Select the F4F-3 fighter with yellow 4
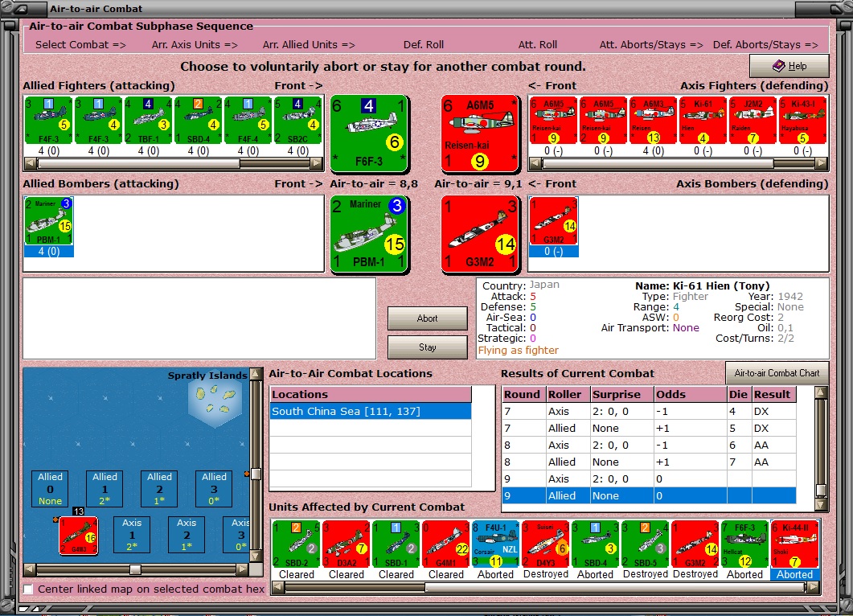Viewport: 853px width, 616px height. (x=98, y=121)
